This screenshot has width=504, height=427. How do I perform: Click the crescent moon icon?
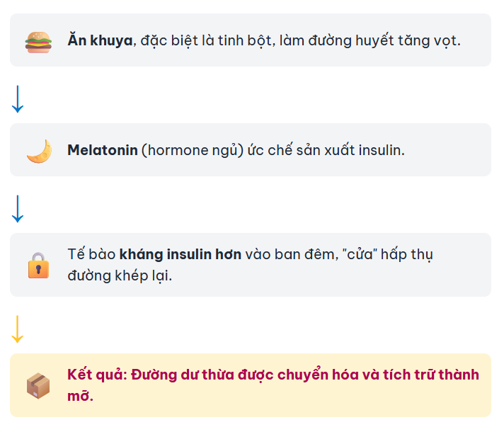pyautogui.click(x=38, y=151)
